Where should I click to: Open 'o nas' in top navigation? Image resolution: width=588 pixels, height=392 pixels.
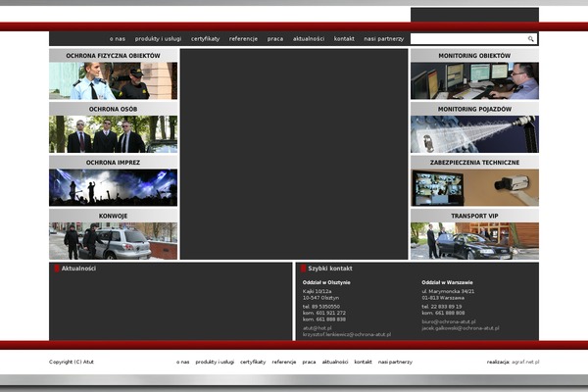tap(118, 38)
